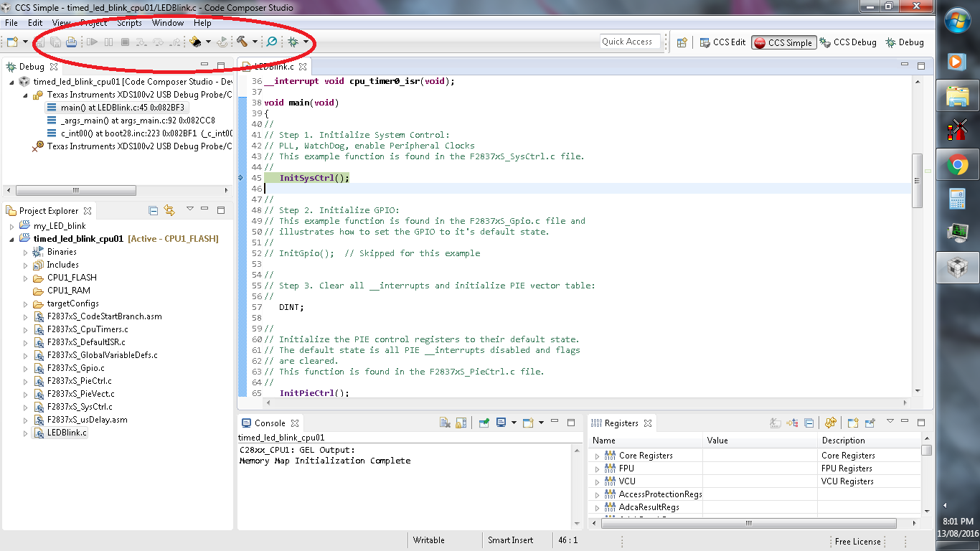Click the Build hammer icon
980x551 pixels.
click(242, 42)
